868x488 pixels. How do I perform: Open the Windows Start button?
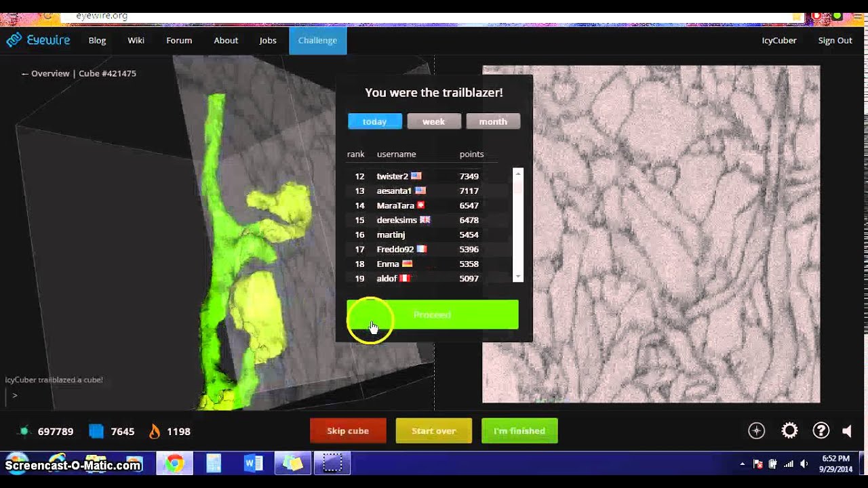[x=18, y=464]
